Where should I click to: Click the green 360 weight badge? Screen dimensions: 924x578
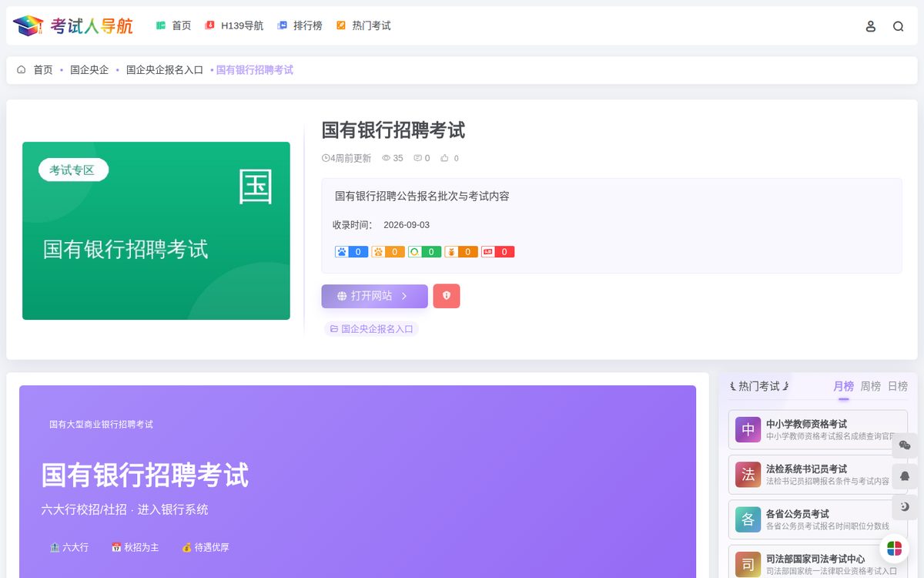[x=424, y=252]
